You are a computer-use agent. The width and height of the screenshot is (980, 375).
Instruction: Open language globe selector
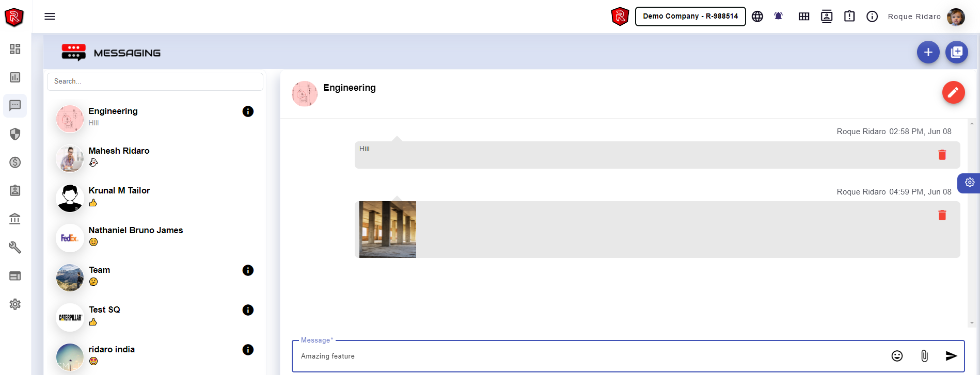point(757,17)
